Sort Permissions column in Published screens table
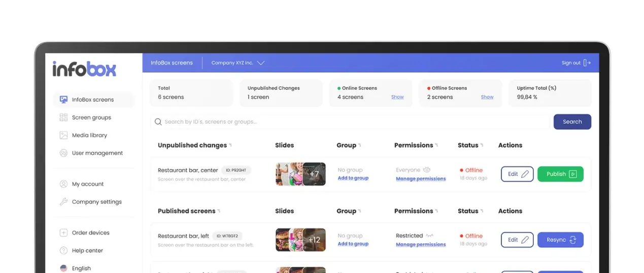644x273 pixels. [x=436, y=211]
